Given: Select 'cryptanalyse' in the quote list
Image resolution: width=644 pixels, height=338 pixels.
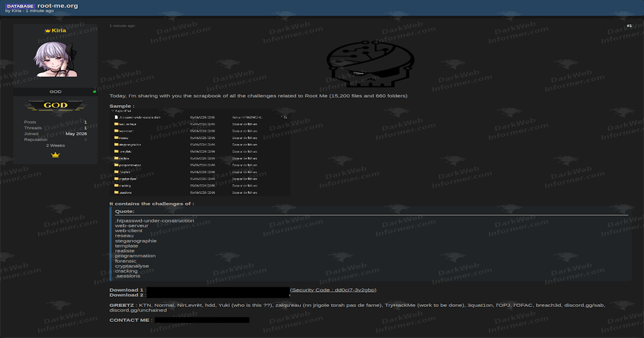Looking at the screenshot, I should 132,266.
